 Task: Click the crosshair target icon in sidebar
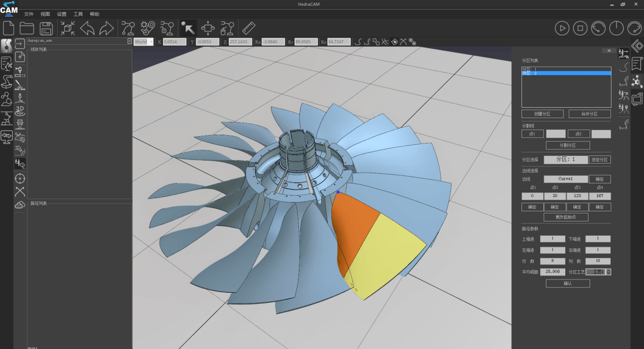(20, 178)
